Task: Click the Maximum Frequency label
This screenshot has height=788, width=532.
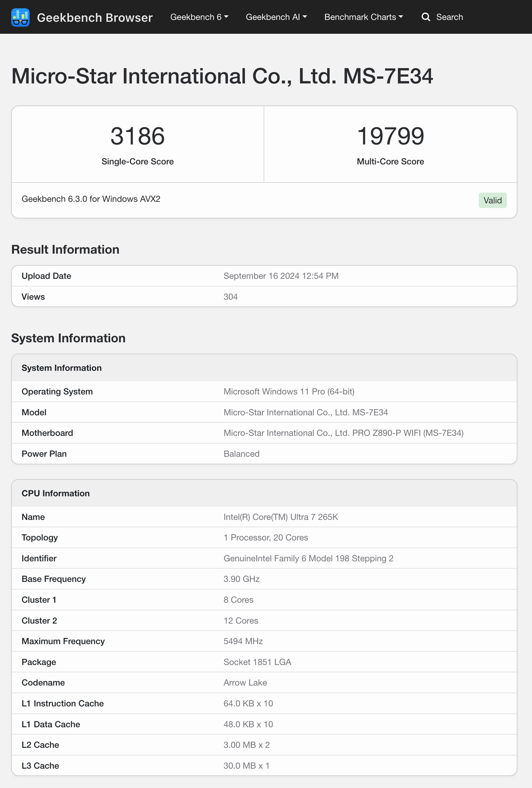Action: (63, 641)
